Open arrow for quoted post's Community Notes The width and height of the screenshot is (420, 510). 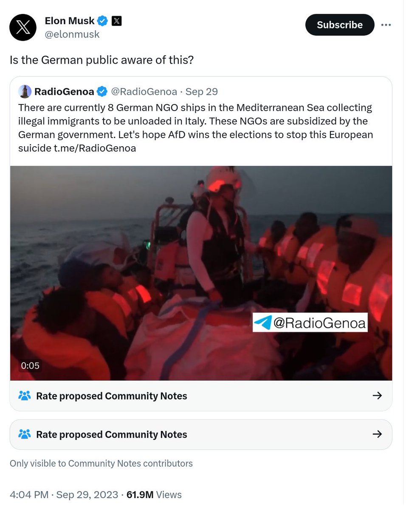tap(377, 396)
